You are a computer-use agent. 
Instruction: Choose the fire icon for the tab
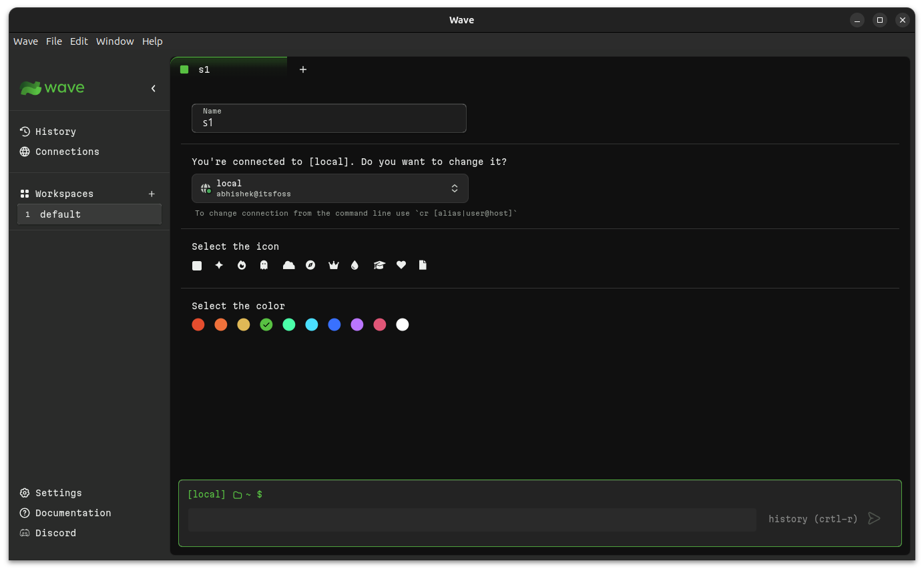coord(242,265)
